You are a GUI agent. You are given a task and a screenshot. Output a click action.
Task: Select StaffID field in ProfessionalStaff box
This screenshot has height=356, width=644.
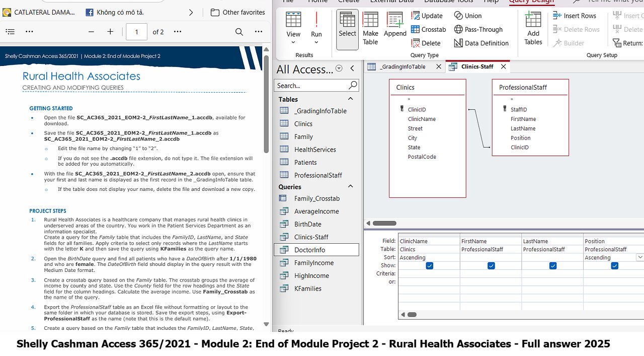(519, 109)
